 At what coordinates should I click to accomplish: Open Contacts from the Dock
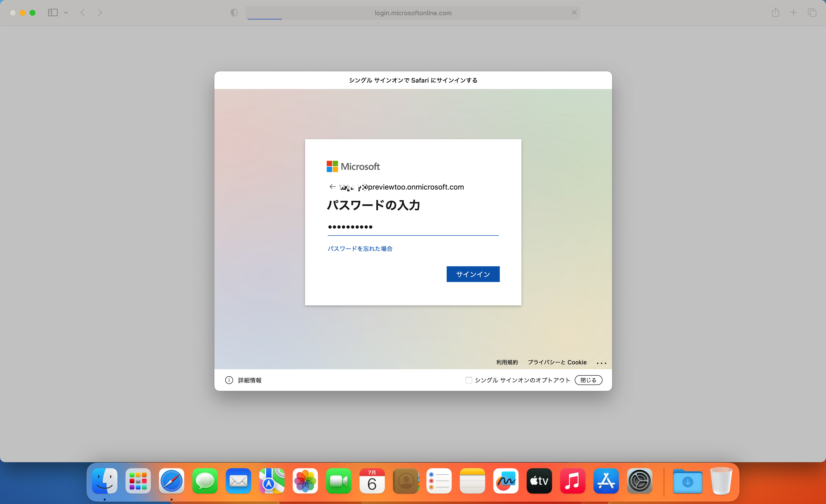(406, 481)
